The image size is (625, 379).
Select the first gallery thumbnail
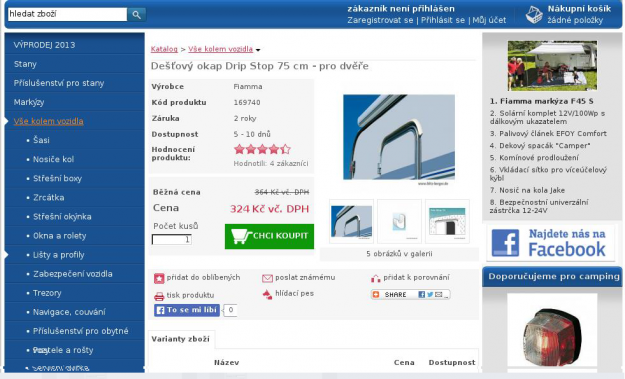point(351,222)
